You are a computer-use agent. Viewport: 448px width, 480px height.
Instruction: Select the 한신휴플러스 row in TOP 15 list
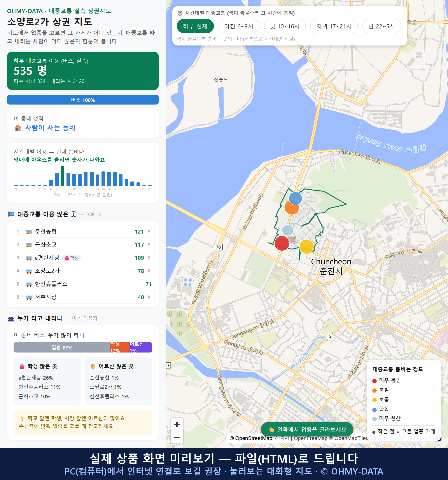83,284
